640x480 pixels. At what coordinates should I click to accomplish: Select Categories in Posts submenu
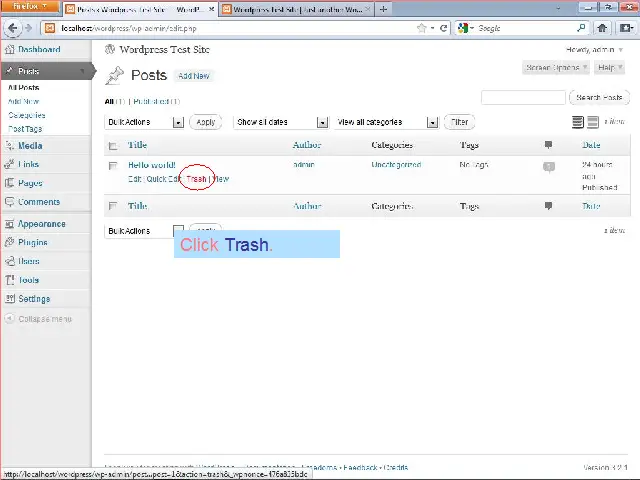click(x=27, y=115)
